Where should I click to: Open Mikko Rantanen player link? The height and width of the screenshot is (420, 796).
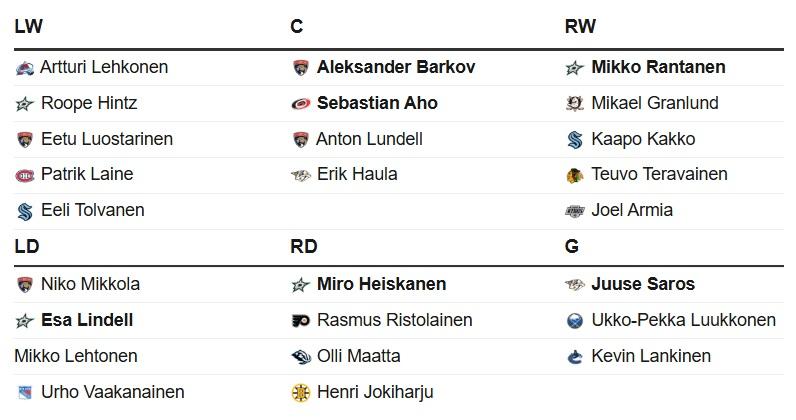[658, 67]
